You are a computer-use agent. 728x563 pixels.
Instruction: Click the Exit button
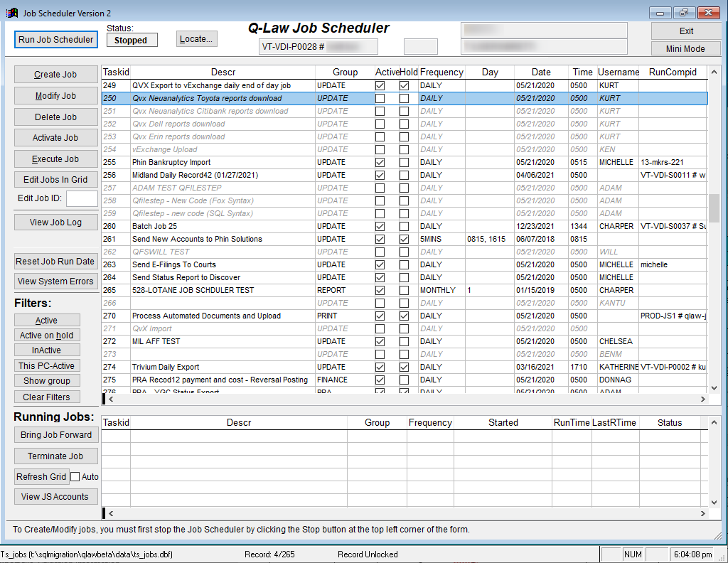tap(686, 31)
